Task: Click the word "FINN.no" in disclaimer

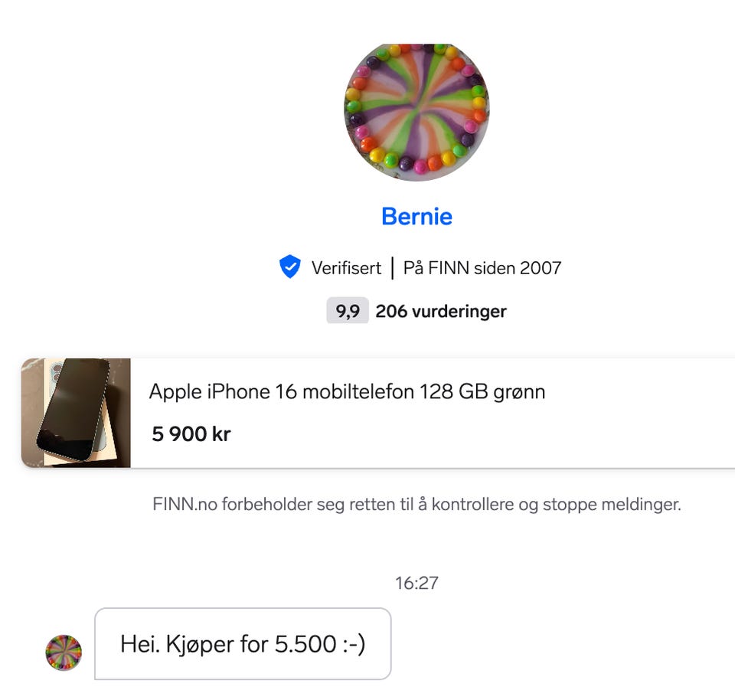Action: (x=185, y=505)
